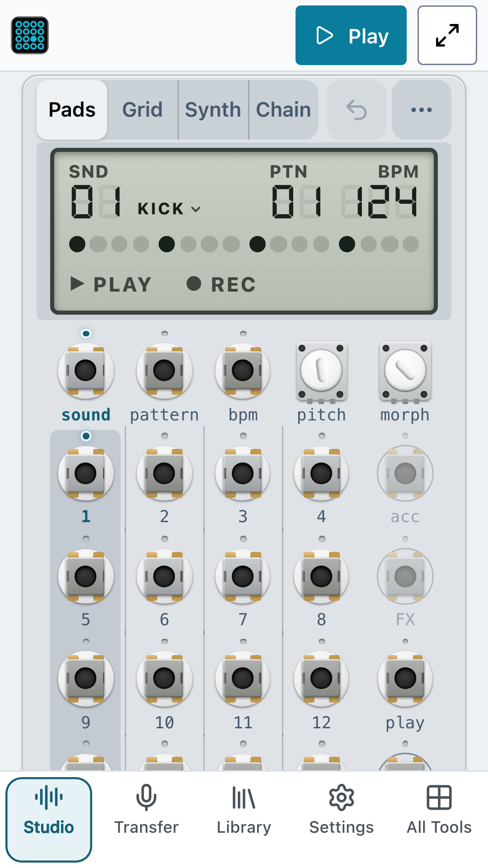Click the morph knob
This screenshot has width=488, height=868.
405,371
